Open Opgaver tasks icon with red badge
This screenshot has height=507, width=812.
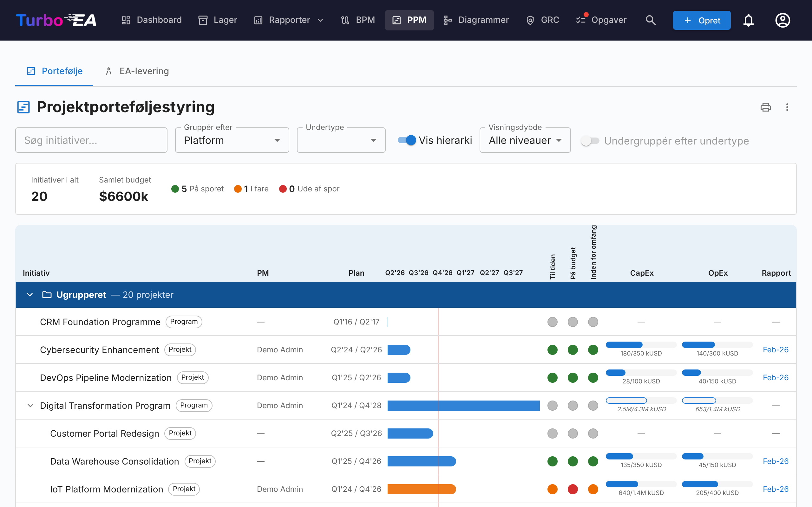click(x=601, y=20)
